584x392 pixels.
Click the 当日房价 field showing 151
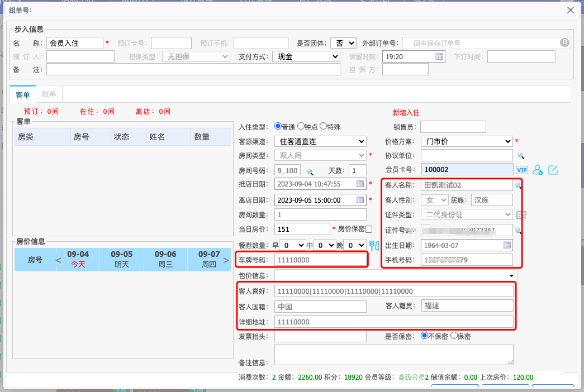[302, 229]
